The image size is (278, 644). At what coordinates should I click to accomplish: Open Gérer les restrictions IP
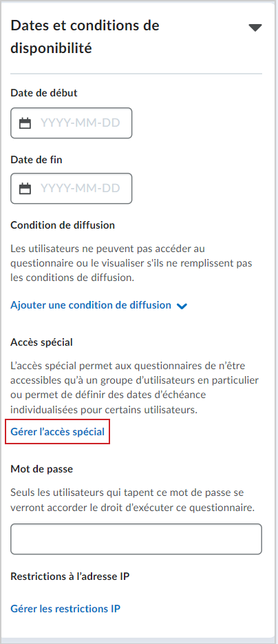[x=65, y=608]
